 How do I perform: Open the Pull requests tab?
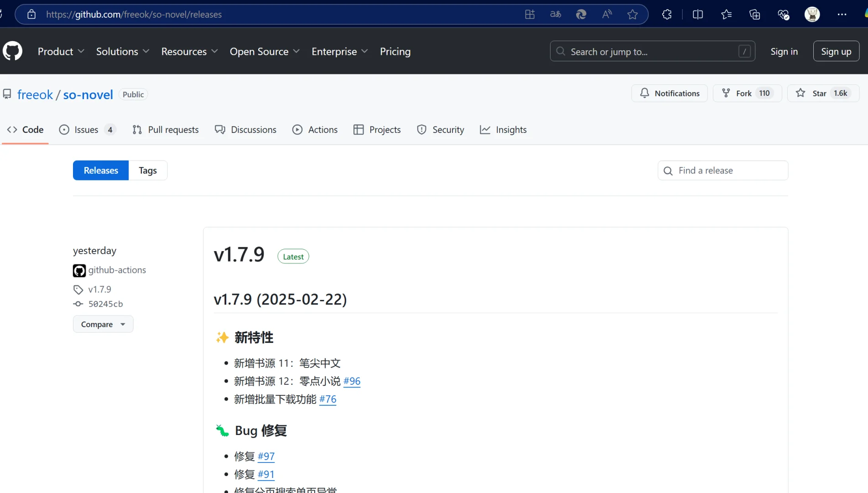pyautogui.click(x=165, y=130)
